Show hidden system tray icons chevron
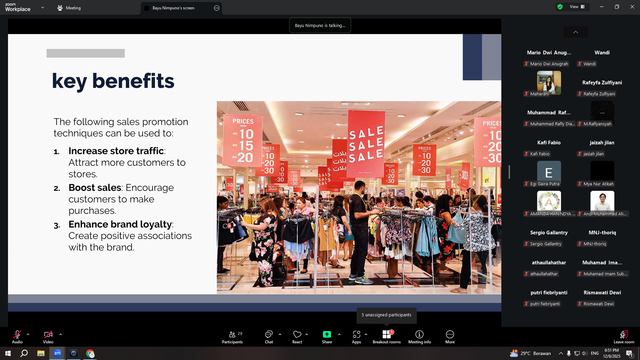The image size is (640, 360). pyautogui.click(x=561, y=353)
